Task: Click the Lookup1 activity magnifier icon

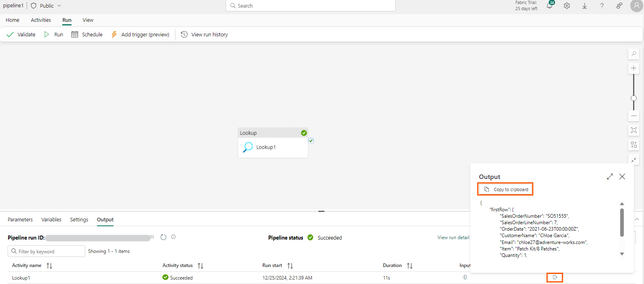Action: coord(247,147)
